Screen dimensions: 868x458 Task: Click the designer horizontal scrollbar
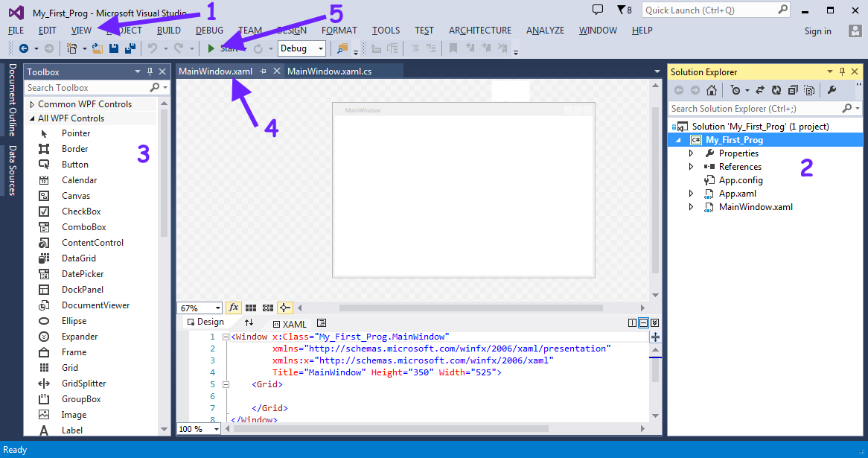(x=469, y=308)
